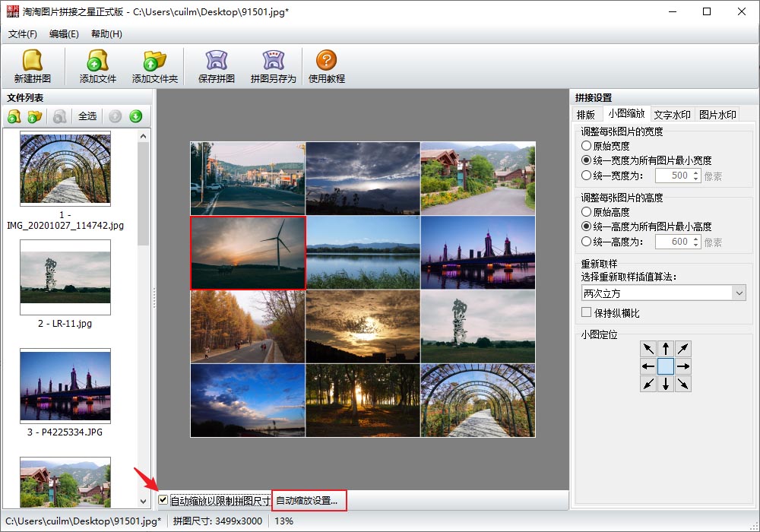Select 统一宽度为所有图片最小宽度 option
760x532 pixels.
(x=586, y=160)
